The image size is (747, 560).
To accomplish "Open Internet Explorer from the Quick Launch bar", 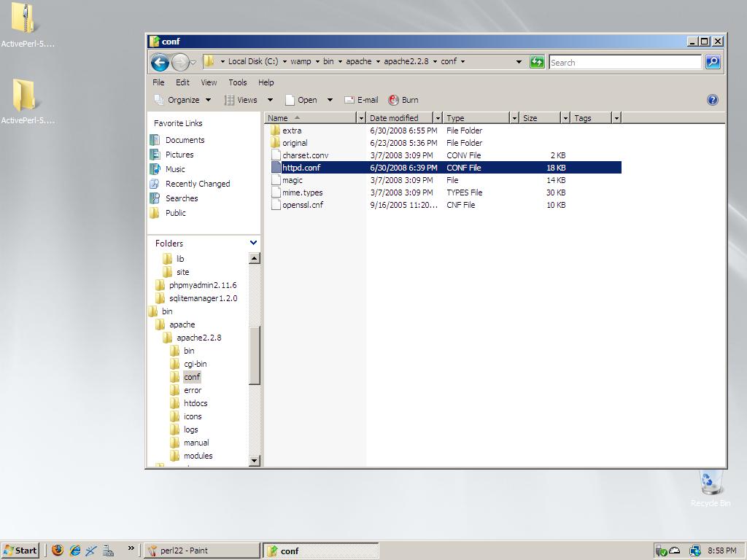I will [74, 551].
